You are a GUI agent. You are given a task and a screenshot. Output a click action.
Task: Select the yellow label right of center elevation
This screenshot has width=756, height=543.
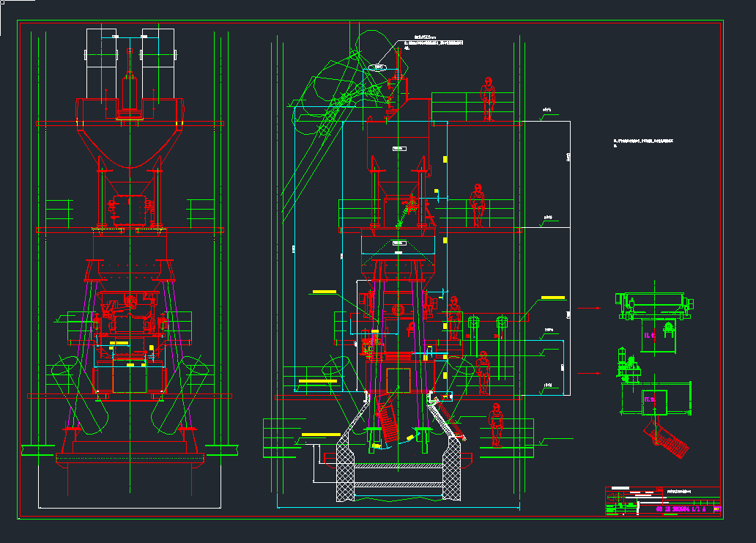pos(553,298)
